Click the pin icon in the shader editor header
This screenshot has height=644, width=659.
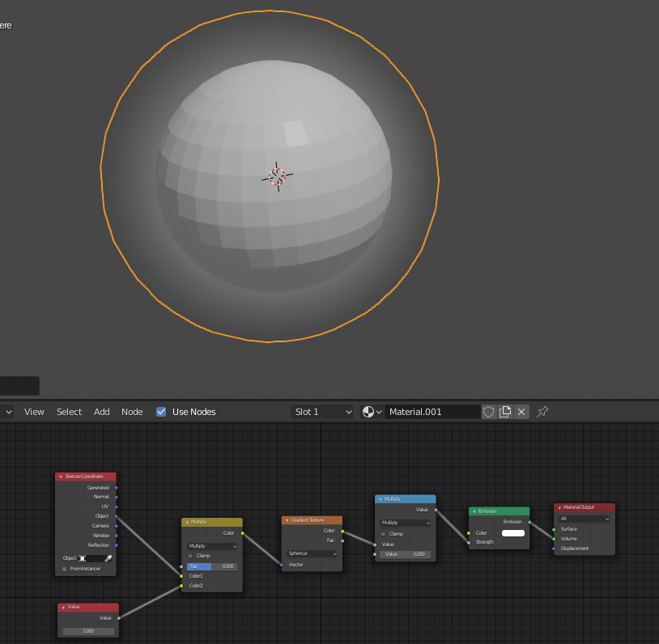542,412
